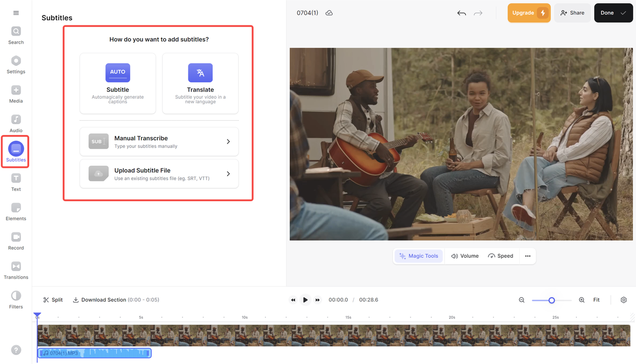Image resolution: width=636 pixels, height=364 pixels.
Task: Show more clip options via ellipsis
Action: pos(527,256)
